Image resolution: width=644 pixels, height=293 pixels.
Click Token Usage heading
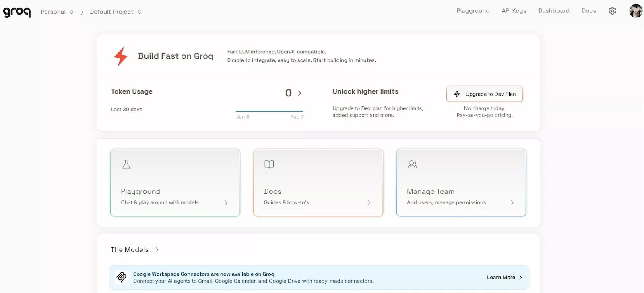132,91
